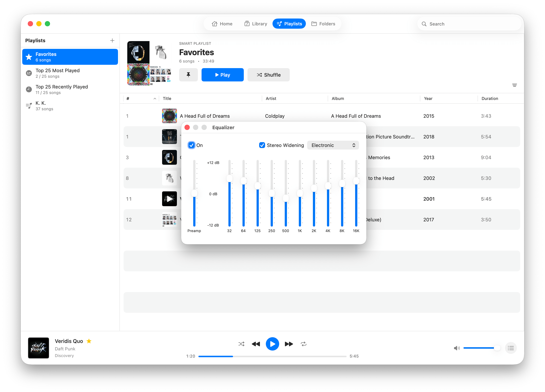Click Top 25 Most Played chart icon

[29, 73]
